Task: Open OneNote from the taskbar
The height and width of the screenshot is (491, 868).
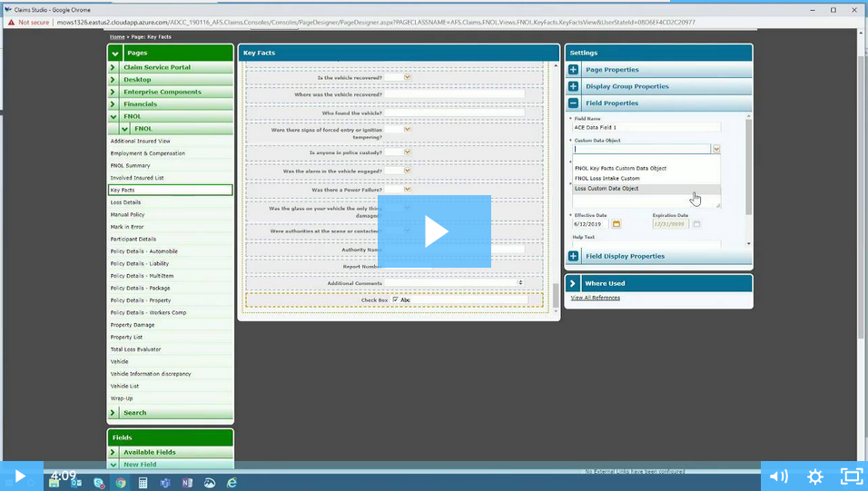Action: click(x=187, y=483)
